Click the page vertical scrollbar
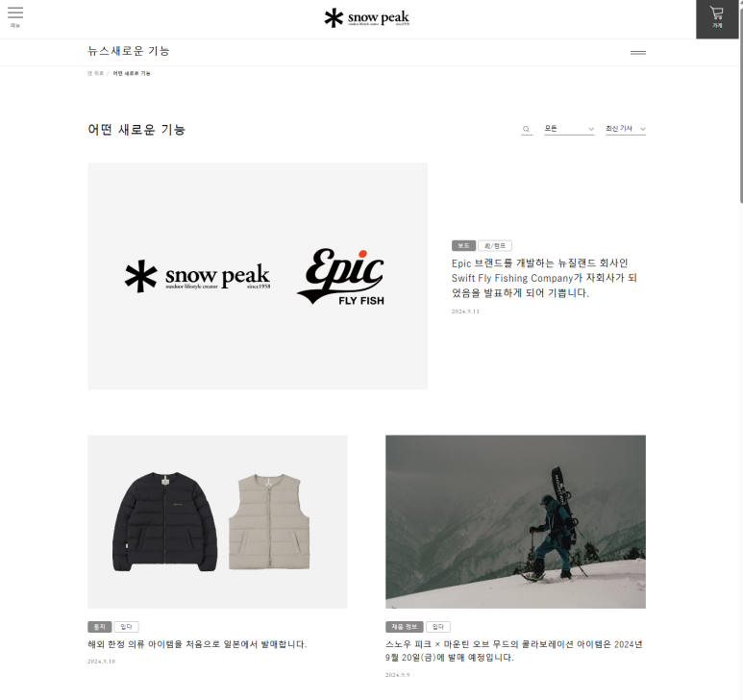This screenshot has height=700, width=743. coord(741,101)
